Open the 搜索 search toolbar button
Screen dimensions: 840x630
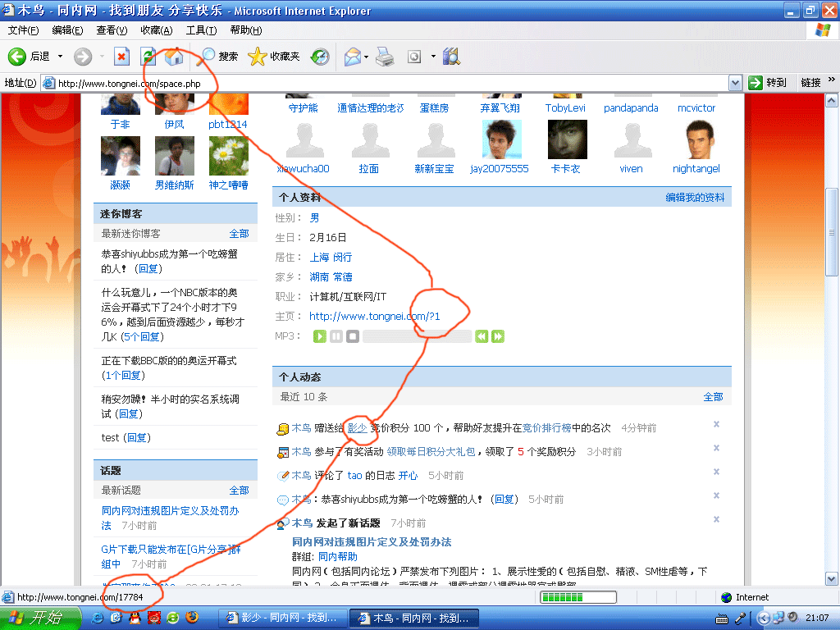point(217,57)
